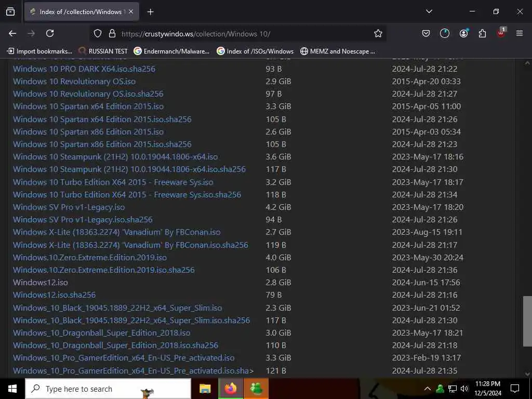
Task: Open the shield tracking protection panel
Action: (98, 33)
